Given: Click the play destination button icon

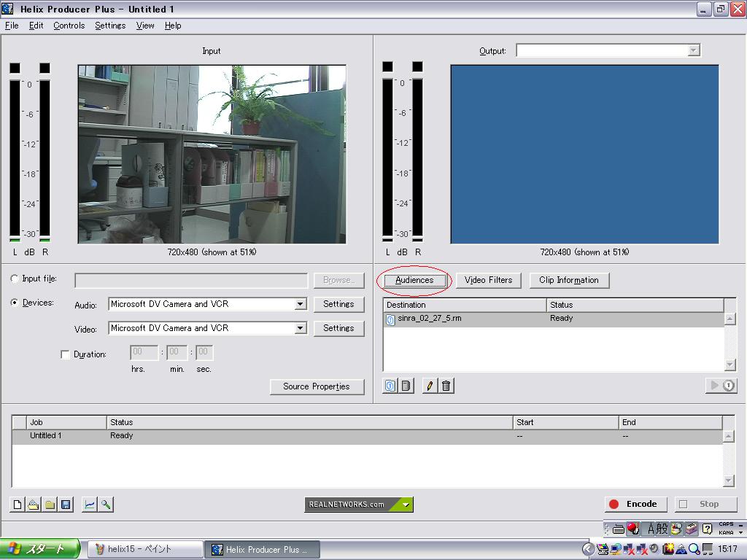Looking at the screenshot, I should click(x=721, y=385).
